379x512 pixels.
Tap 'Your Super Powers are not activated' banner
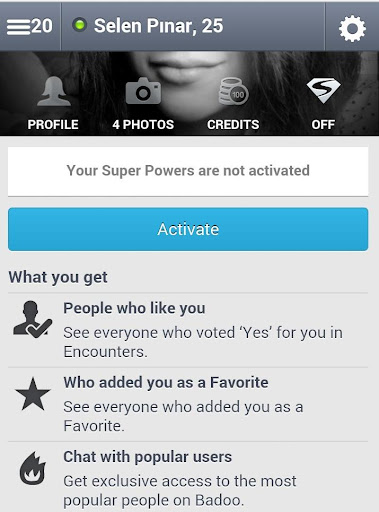[188, 171]
